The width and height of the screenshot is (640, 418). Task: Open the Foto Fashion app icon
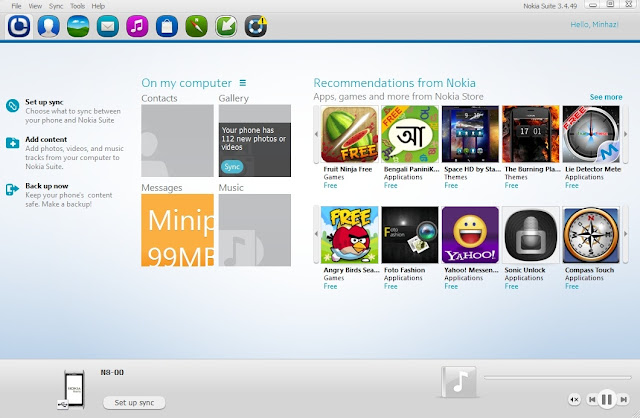point(410,235)
